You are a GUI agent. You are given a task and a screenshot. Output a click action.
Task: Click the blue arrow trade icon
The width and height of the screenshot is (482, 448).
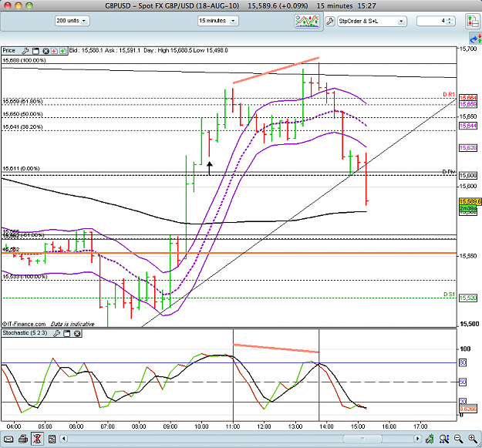[475, 39]
